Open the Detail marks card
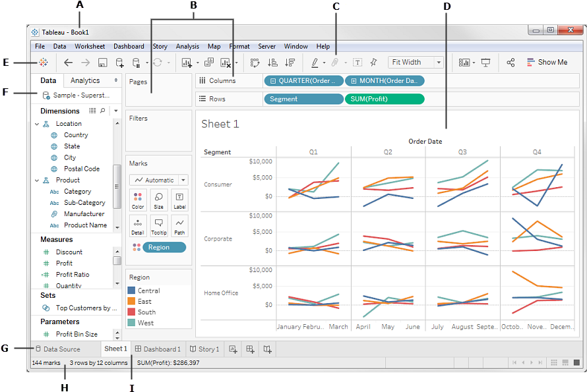Viewport: 587px width, 392px height. pos(138,226)
